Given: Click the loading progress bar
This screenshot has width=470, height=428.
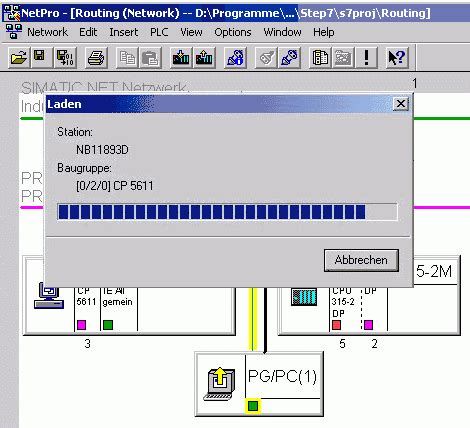Looking at the screenshot, I should point(227,212).
